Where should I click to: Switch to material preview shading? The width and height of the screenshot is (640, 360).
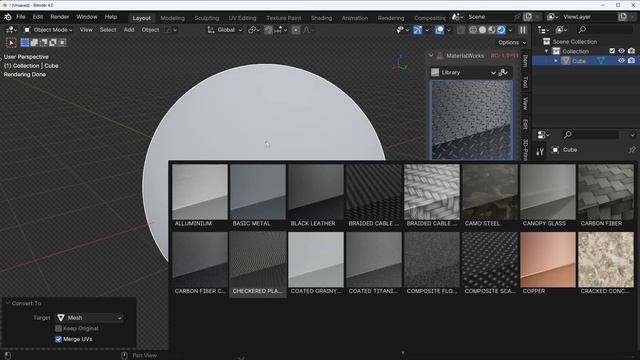tap(492, 30)
